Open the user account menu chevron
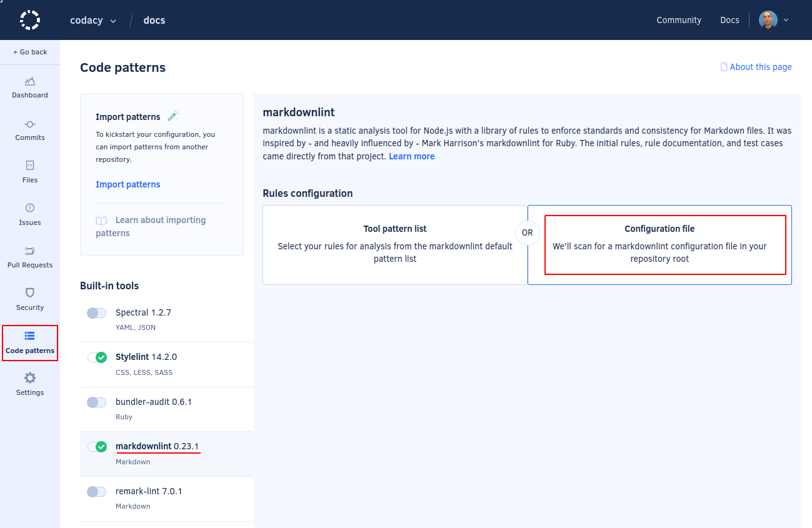The height and width of the screenshot is (528, 812). click(786, 20)
